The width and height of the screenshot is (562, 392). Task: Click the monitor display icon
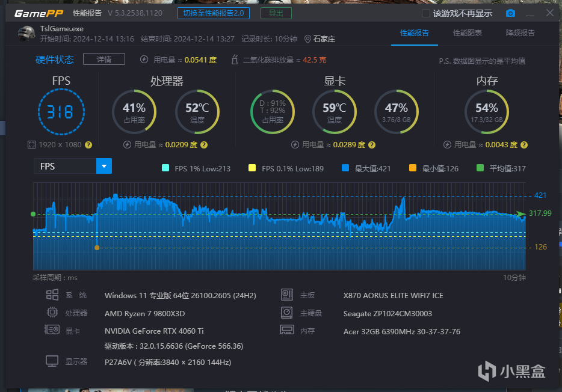click(52, 361)
